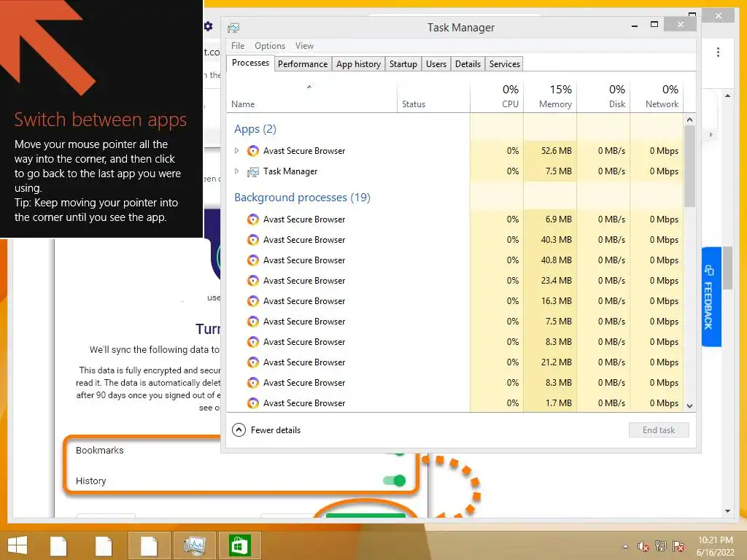Click icon of Avast process using 23.4 MB
The image size is (747, 560).
(x=253, y=281)
